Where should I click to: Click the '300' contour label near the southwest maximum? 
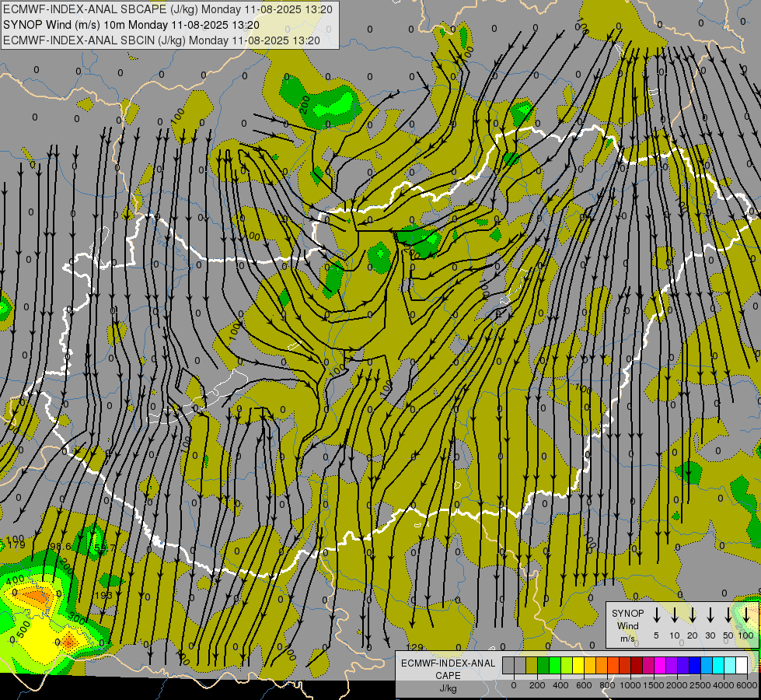pos(77,619)
